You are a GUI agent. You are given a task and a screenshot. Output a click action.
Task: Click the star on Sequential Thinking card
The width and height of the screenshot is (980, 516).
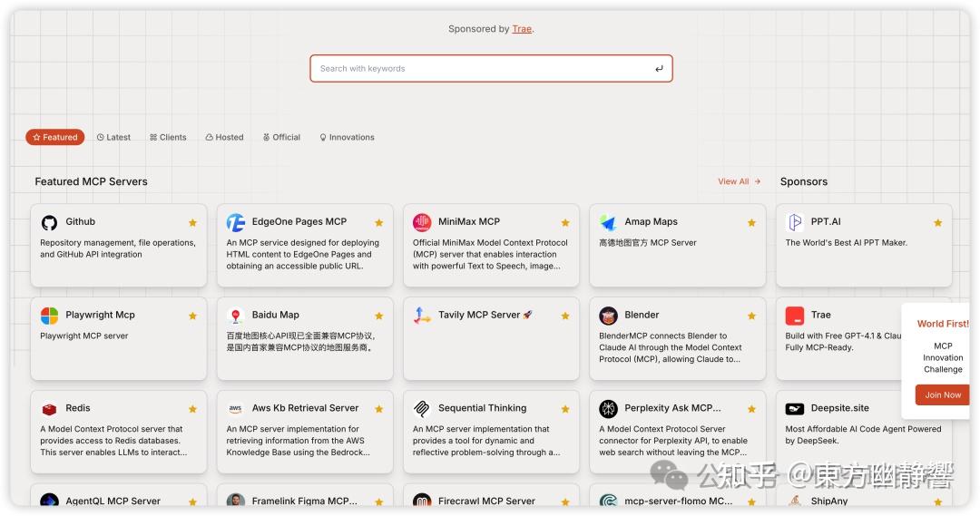pos(565,409)
